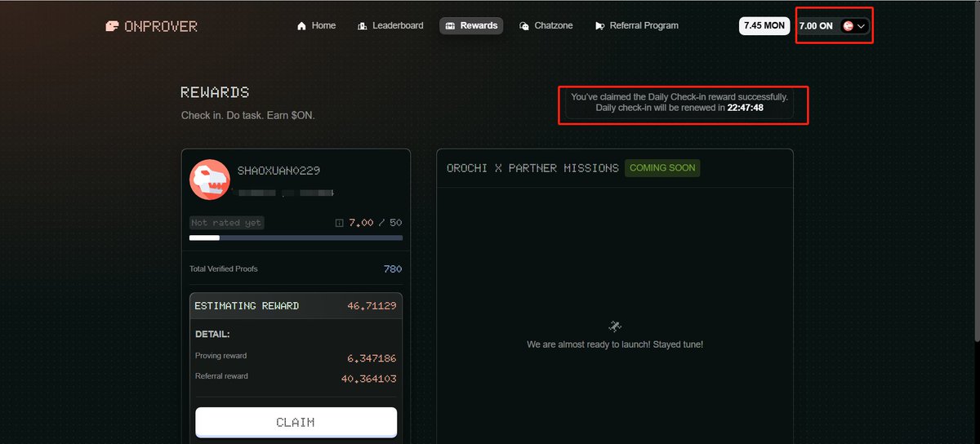This screenshot has height=444, width=980.
Task: Open the Referral Program tab
Action: [637, 26]
